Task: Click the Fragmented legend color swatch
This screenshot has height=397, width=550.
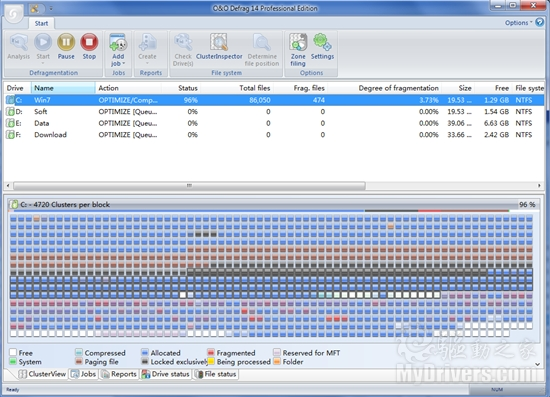Action: pos(211,352)
